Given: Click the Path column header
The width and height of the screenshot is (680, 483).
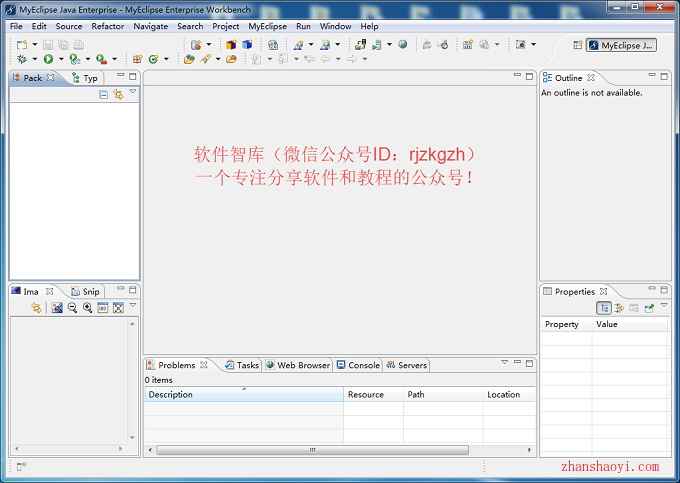Looking at the screenshot, I should (443, 395).
